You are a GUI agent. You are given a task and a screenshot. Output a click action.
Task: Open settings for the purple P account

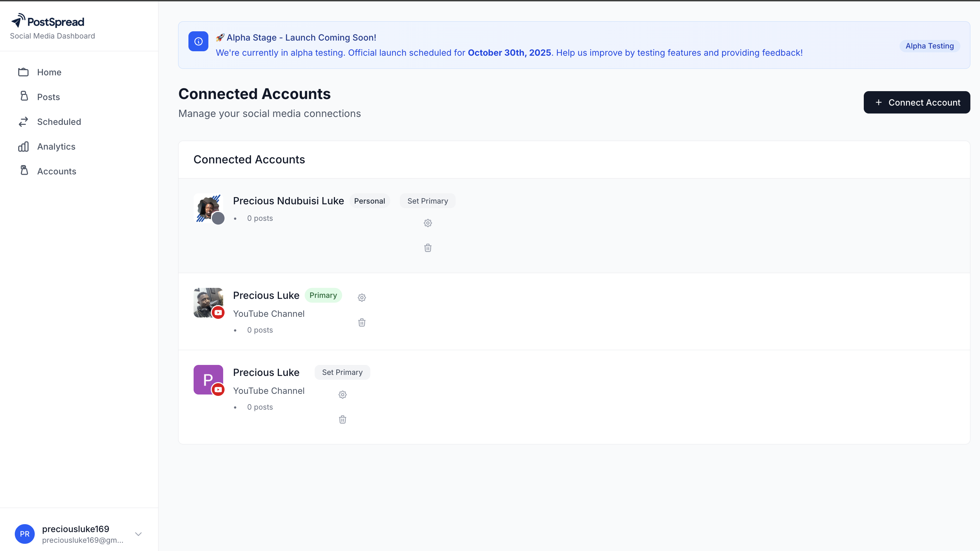point(342,395)
